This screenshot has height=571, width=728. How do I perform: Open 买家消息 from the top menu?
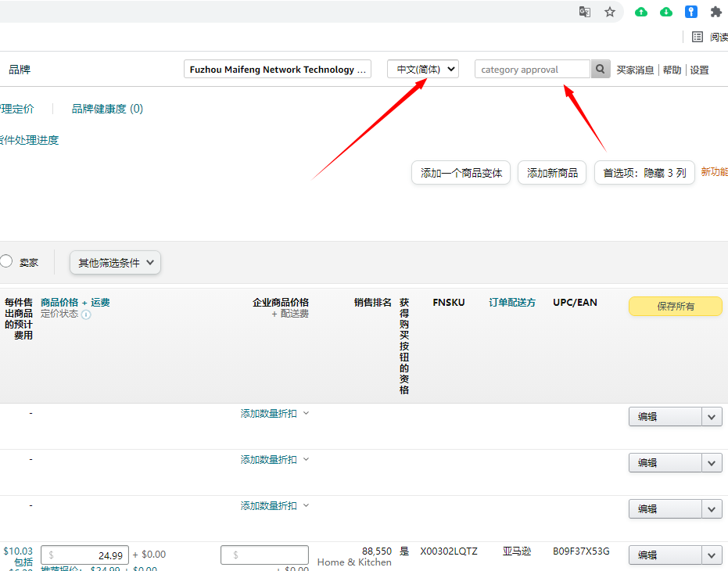(635, 70)
